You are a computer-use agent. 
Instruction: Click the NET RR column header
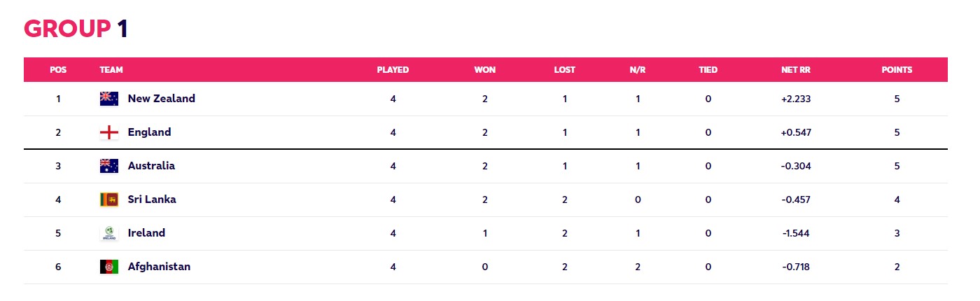pyautogui.click(x=796, y=70)
